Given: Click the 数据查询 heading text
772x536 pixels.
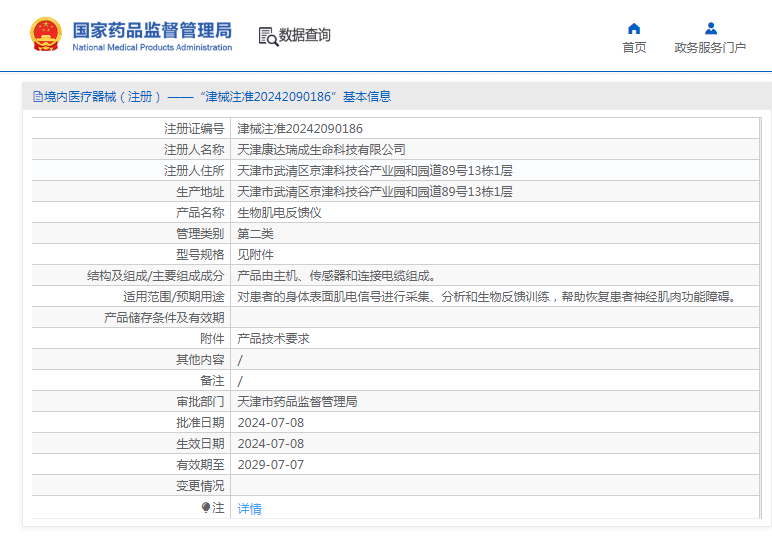Looking at the screenshot, I should [x=305, y=35].
